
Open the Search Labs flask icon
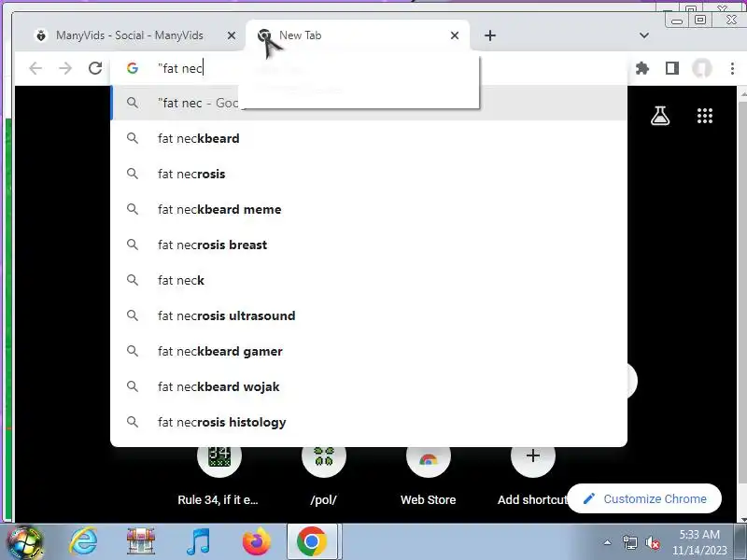[660, 116]
